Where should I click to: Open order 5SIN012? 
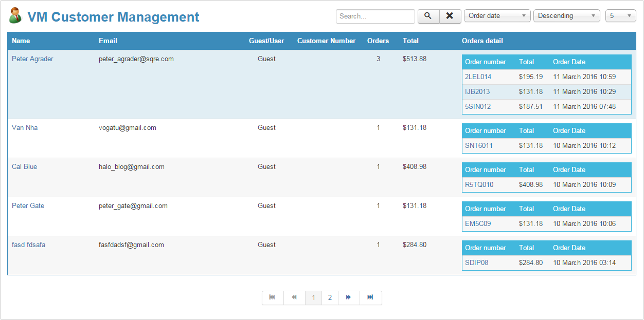pyautogui.click(x=478, y=107)
